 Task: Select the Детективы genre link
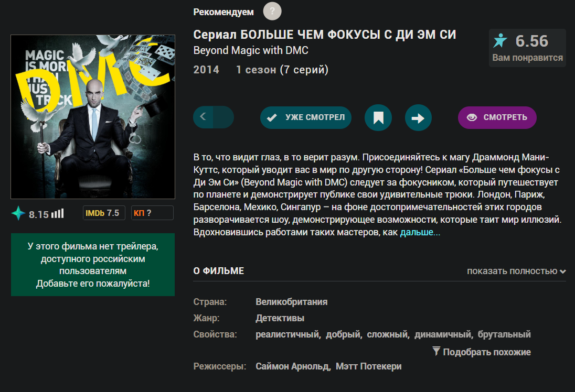coord(280,318)
